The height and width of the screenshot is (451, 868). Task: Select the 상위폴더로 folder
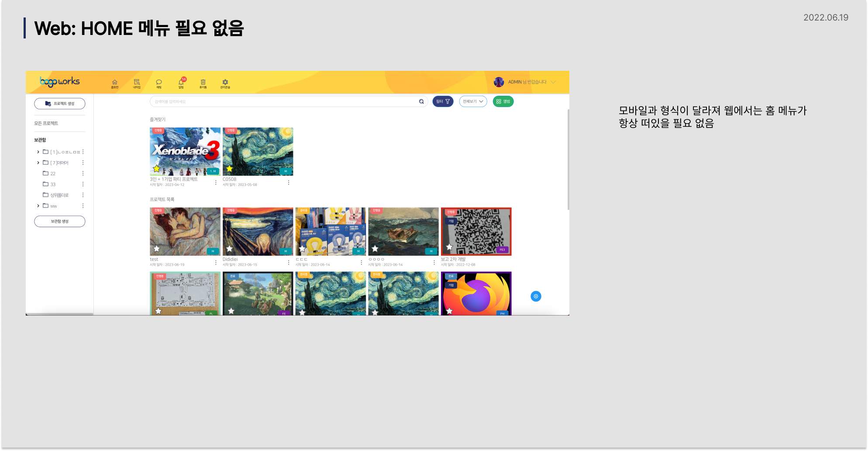[x=55, y=195]
